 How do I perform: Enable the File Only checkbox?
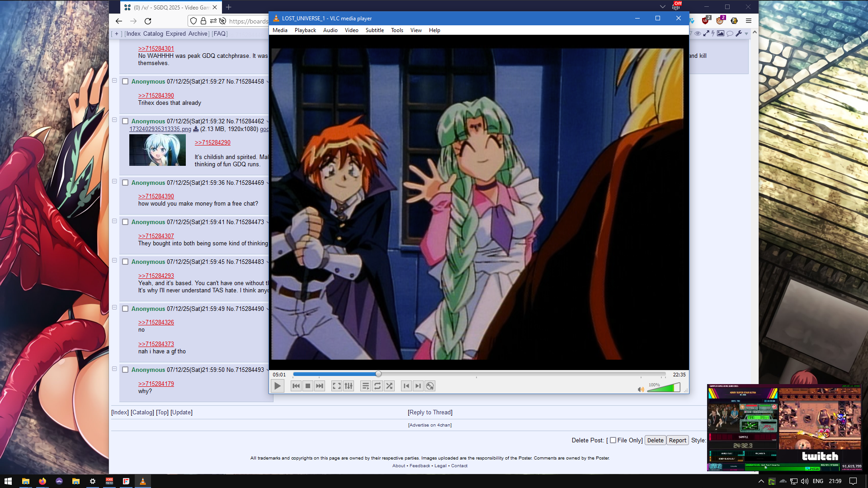tap(613, 440)
